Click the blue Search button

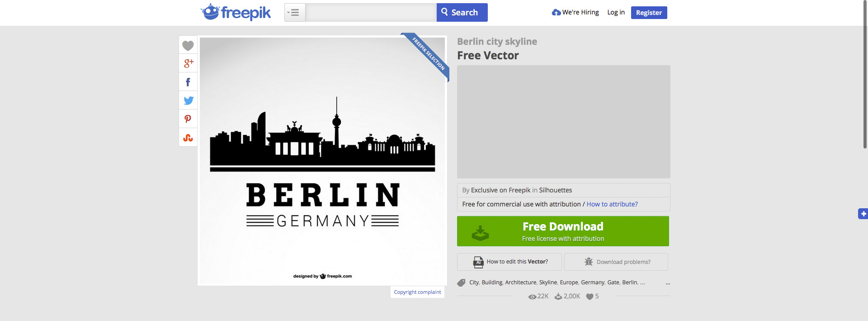click(462, 13)
